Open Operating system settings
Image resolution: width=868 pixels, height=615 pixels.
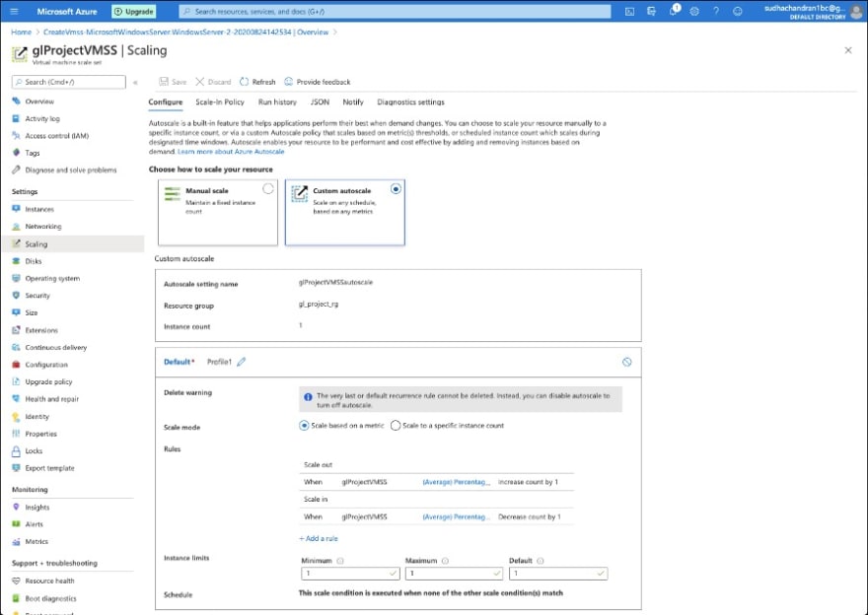point(52,278)
